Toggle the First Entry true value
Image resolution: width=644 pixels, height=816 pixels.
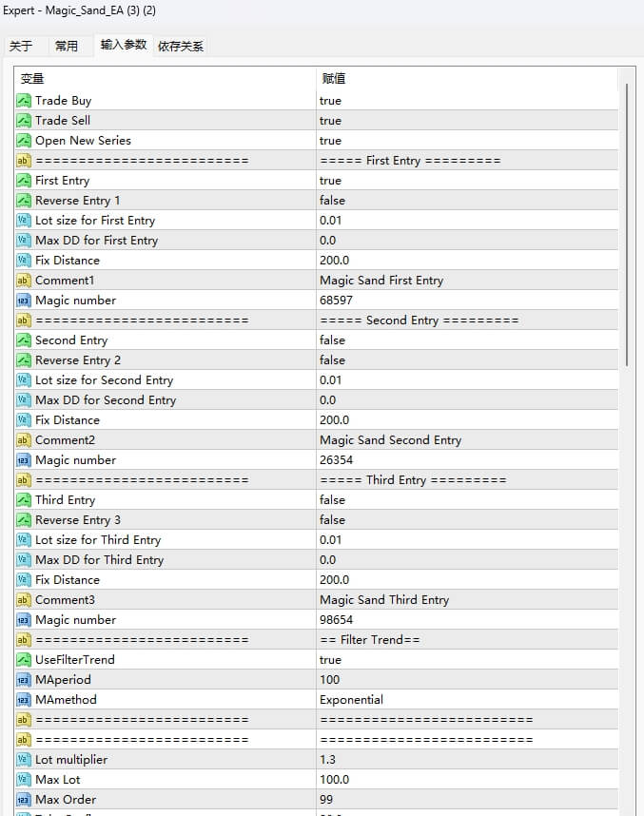pyautogui.click(x=330, y=181)
